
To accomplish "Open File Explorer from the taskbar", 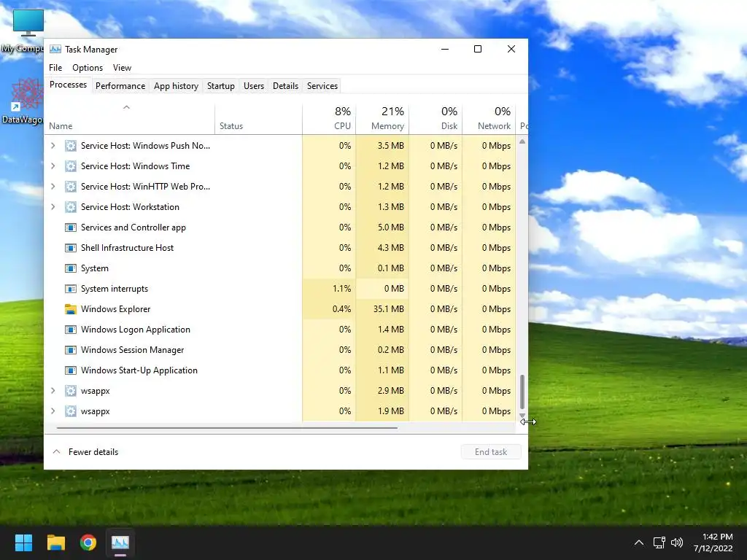I will click(55, 542).
